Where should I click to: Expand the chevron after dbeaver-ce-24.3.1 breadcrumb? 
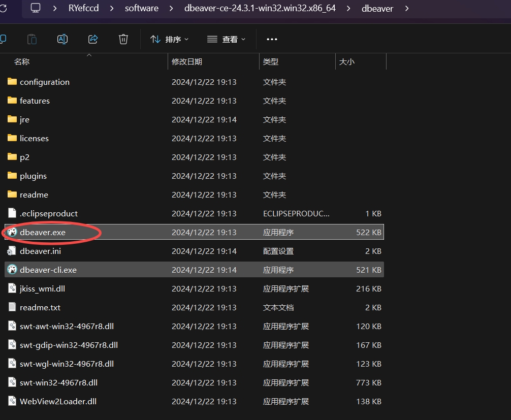coord(348,8)
